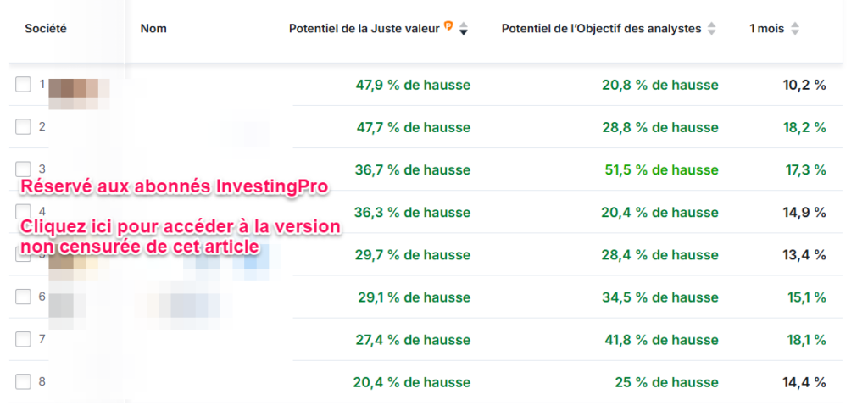Enable the checkbox on row 7
The height and width of the screenshot is (411, 868).
pyautogui.click(x=24, y=339)
